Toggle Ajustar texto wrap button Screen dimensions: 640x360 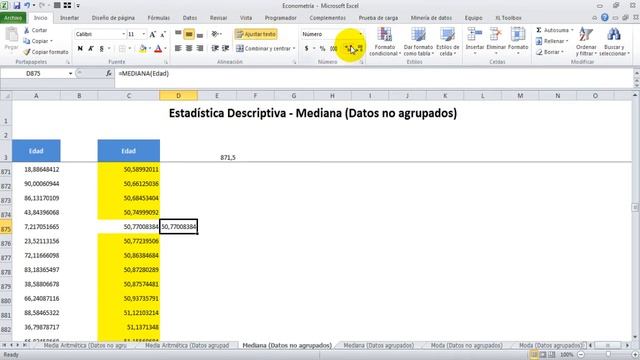(x=256, y=34)
